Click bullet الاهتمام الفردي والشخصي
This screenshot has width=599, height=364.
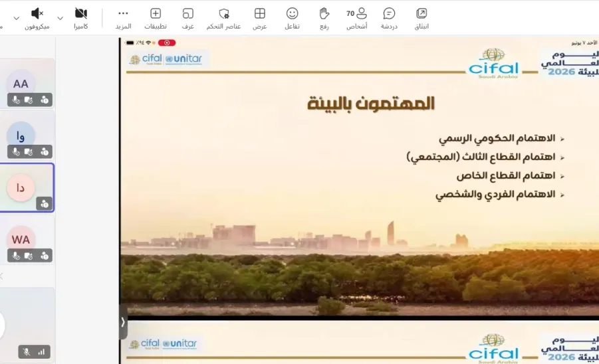point(495,195)
